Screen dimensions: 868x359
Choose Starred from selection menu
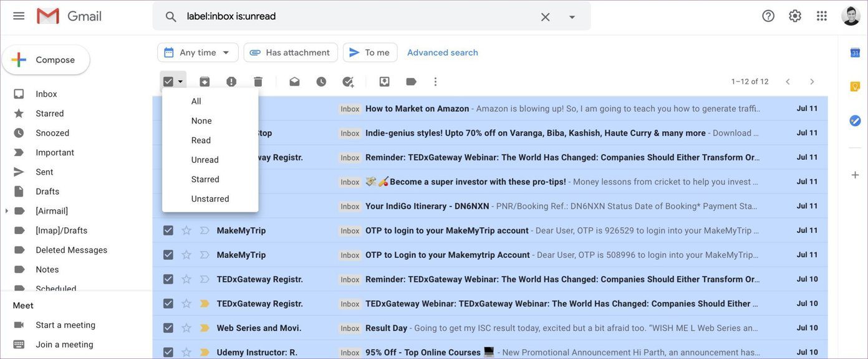click(x=205, y=179)
